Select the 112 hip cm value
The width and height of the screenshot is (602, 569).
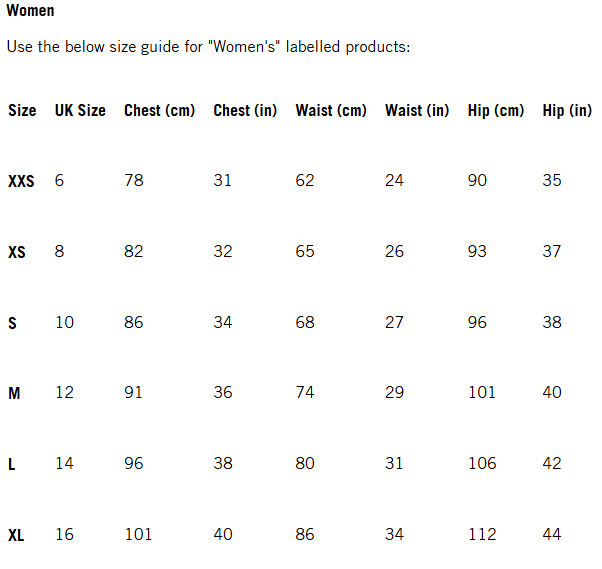pos(482,535)
